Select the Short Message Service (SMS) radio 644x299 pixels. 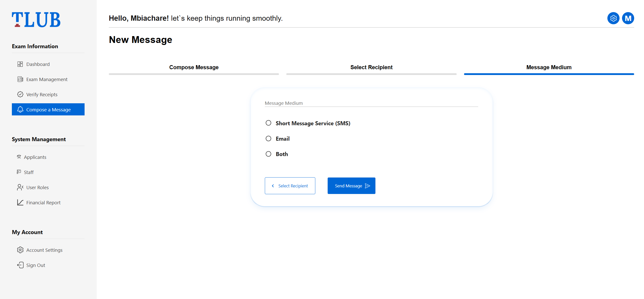[268, 123]
